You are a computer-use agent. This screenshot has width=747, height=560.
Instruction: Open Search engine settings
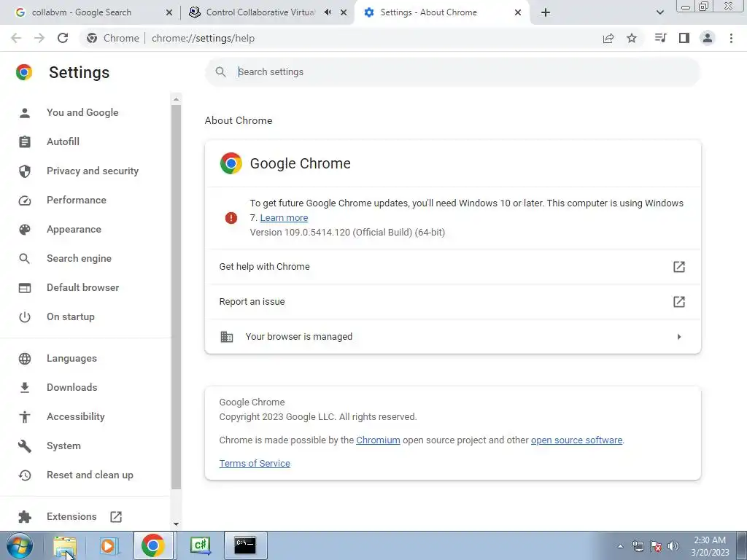[x=79, y=258]
